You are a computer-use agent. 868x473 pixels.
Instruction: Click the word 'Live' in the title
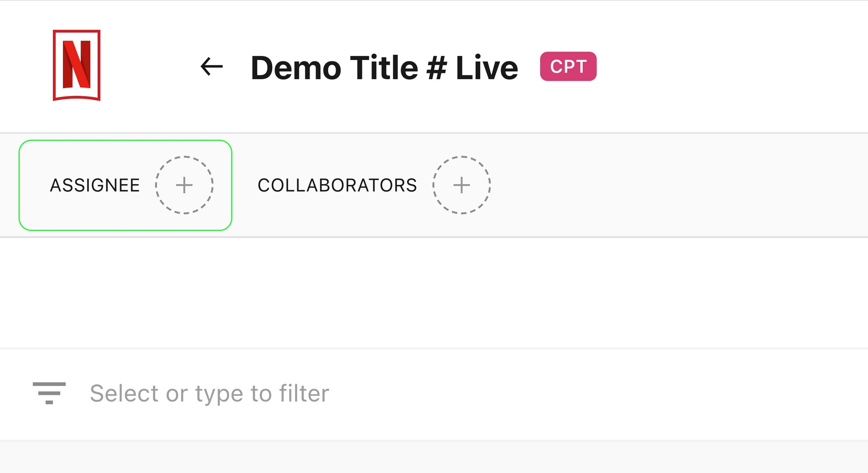coord(487,68)
